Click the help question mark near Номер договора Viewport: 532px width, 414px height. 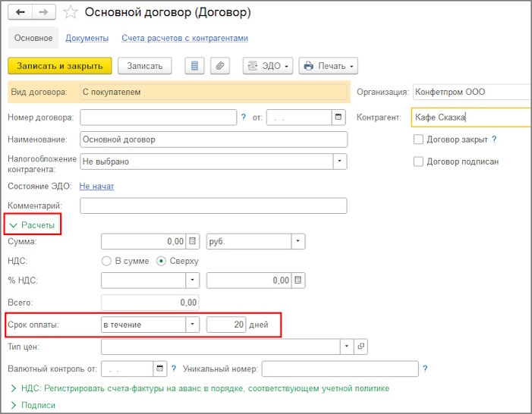pyautogui.click(x=244, y=118)
